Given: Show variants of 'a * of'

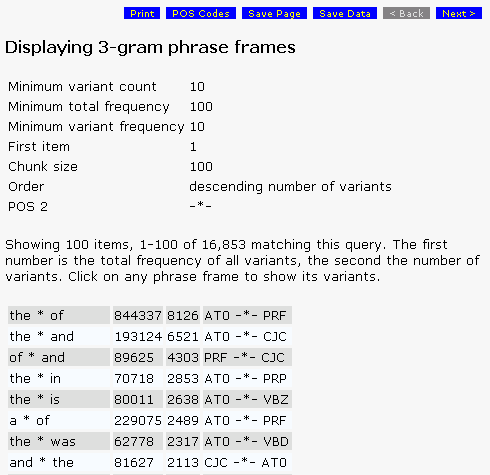Looking at the screenshot, I should [29, 420].
